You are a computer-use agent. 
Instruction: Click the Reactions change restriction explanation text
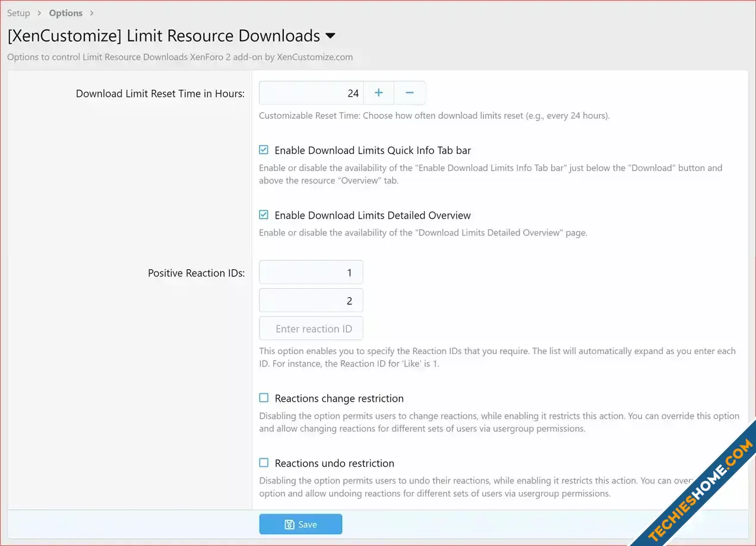click(x=499, y=422)
